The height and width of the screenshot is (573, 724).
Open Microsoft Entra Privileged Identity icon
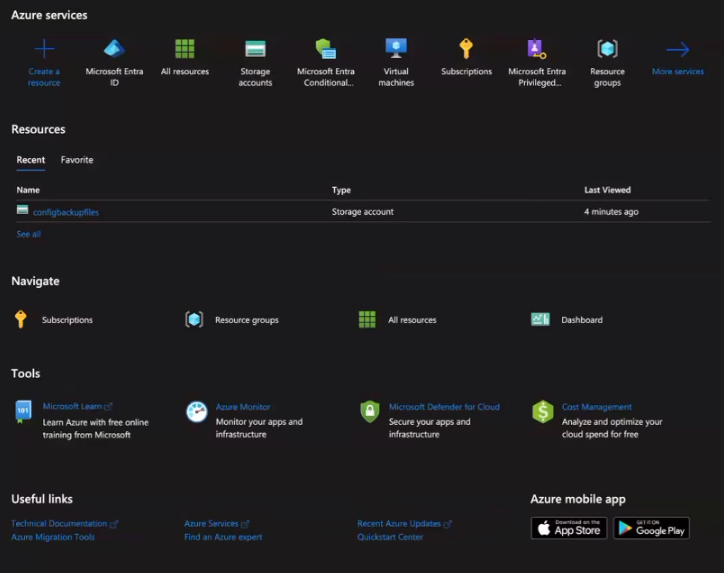(x=537, y=49)
